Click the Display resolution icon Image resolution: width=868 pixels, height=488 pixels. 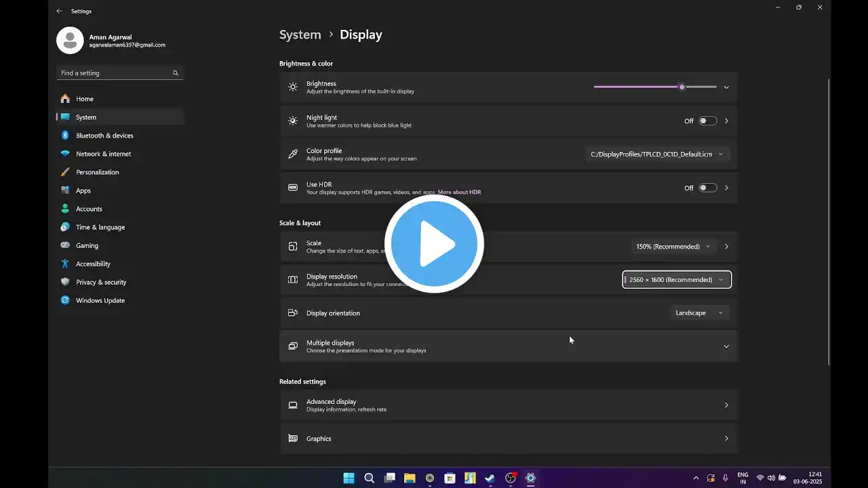(293, 280)
